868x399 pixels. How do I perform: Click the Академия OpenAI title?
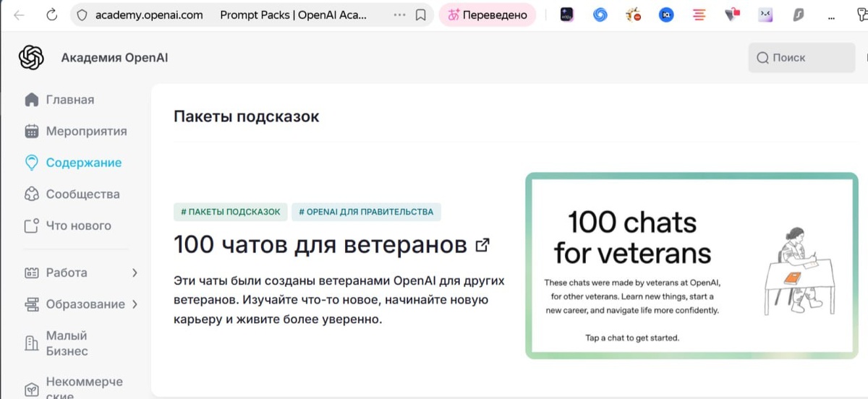coord(114,58)
